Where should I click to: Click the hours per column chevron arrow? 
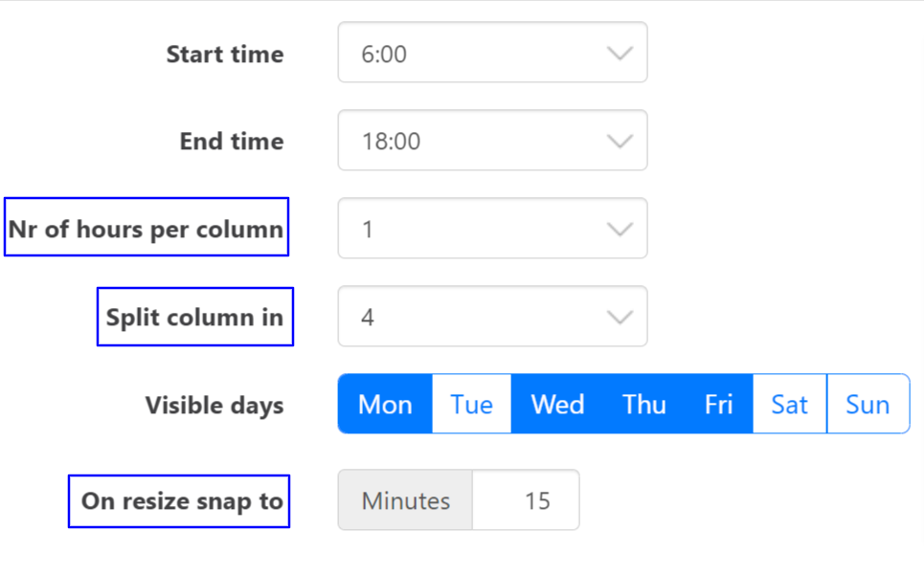point(620,230)
